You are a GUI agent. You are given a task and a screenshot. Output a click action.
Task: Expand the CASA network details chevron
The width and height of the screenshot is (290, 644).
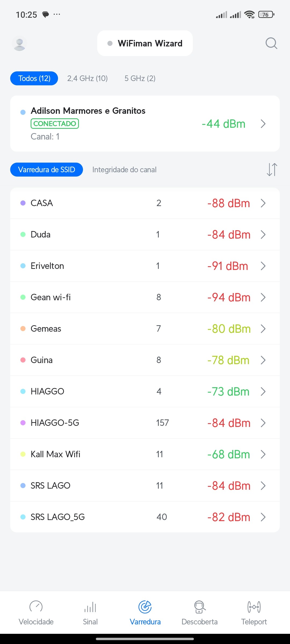click(263, 203)
